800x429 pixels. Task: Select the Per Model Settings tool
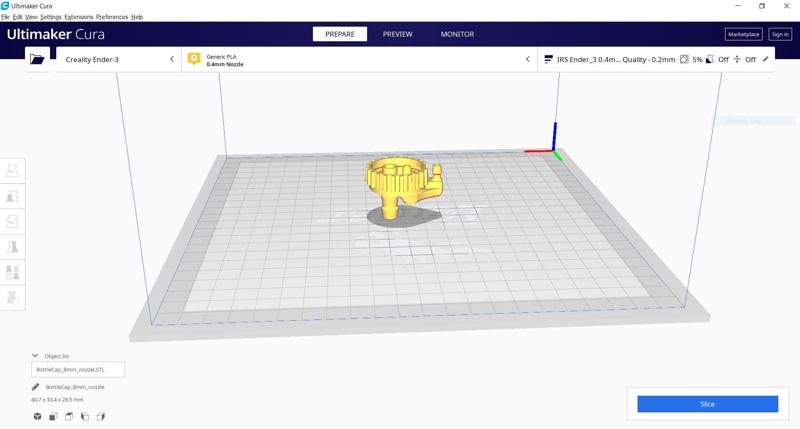pyautogui.click(x=12, y=272)
